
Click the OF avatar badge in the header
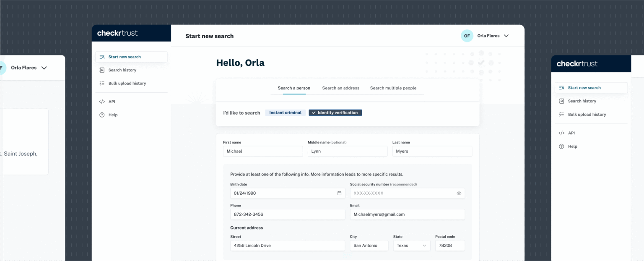point(467,36)
